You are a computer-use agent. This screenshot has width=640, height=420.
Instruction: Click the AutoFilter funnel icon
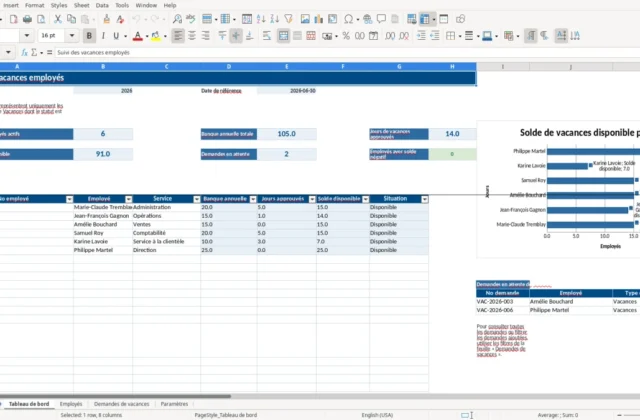point(289,19)
